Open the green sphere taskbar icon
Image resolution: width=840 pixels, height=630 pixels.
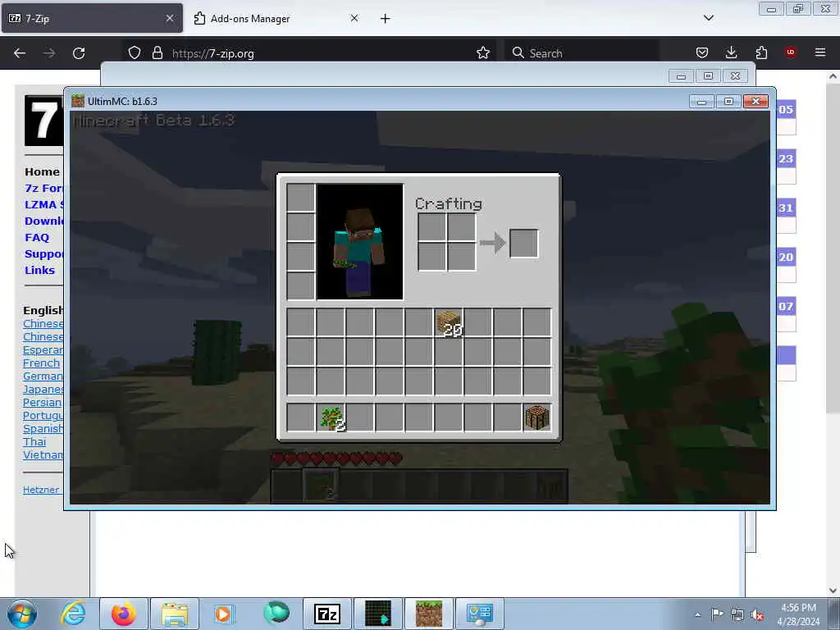click(x=276, y=614)
